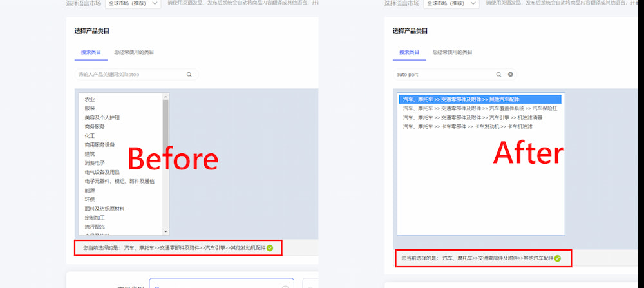Click magnifier icon beside 'auto part' text
Viewport: 644px width, 288px height.
pos(498,75)
